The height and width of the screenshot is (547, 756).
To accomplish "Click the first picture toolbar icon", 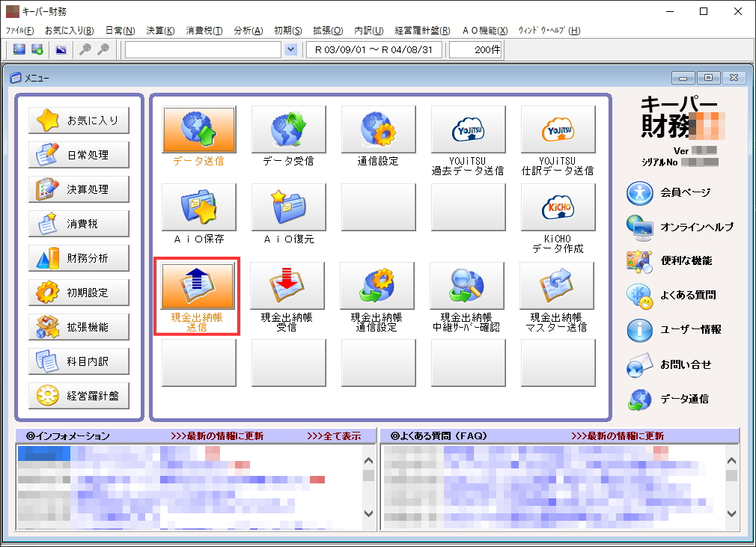I will tap(19, 49).
